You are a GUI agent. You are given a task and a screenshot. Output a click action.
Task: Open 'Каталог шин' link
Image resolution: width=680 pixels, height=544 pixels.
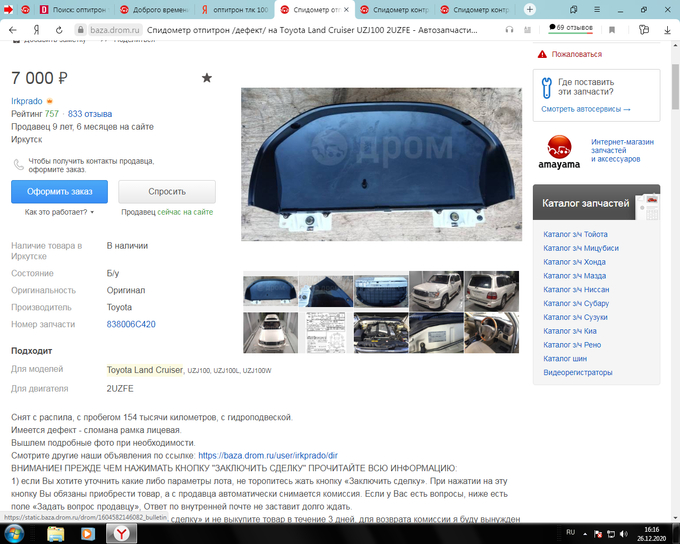click(565, 359)
